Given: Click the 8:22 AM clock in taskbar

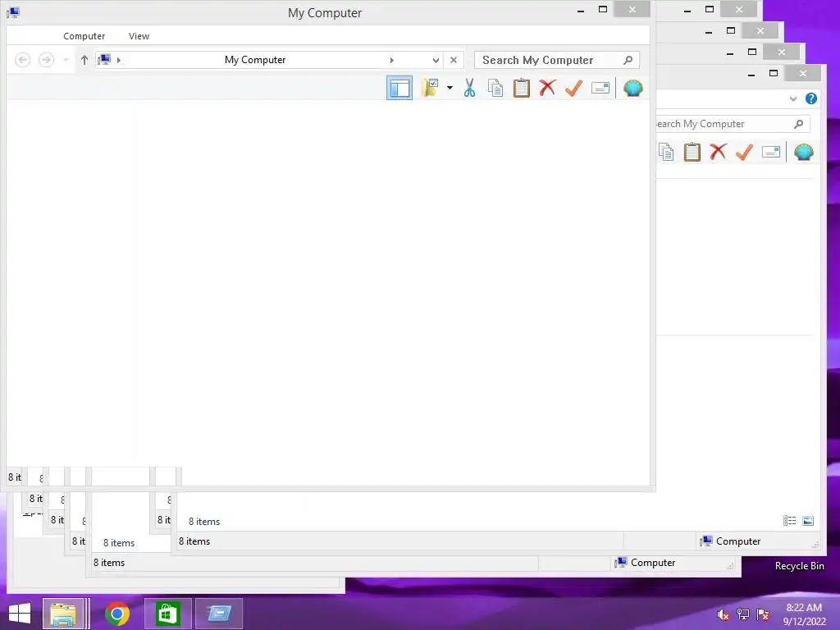Looking at the screenshot, I should coord(804,608).
